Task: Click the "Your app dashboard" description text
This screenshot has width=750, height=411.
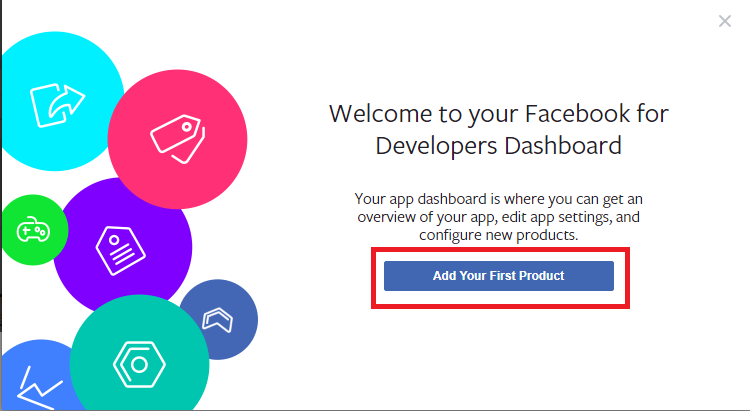Action: (498, 198)
